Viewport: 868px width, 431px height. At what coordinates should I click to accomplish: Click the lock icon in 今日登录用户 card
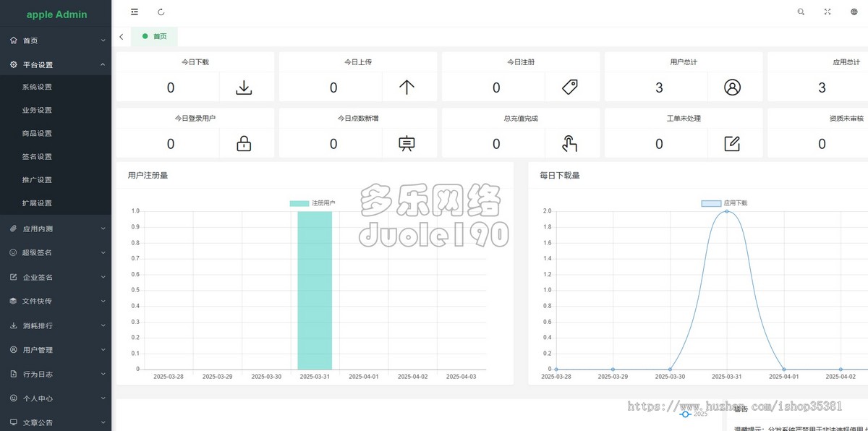click(x=244, y=144)
